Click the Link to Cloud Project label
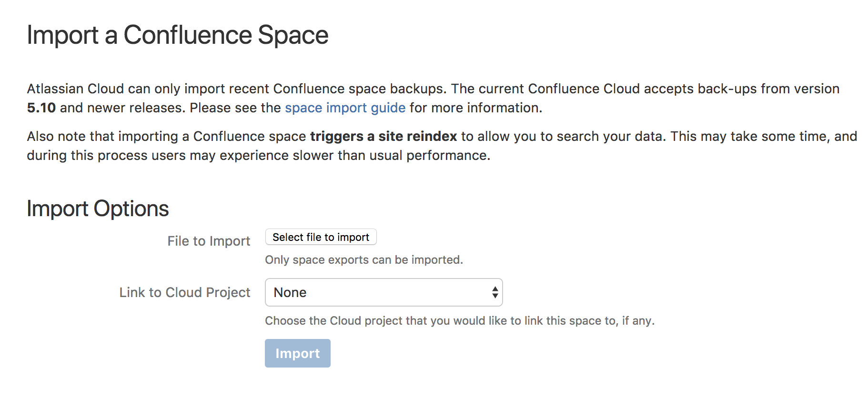Viewport: 868px width, 398px height. pyautogui.click(x=185, y=292)
